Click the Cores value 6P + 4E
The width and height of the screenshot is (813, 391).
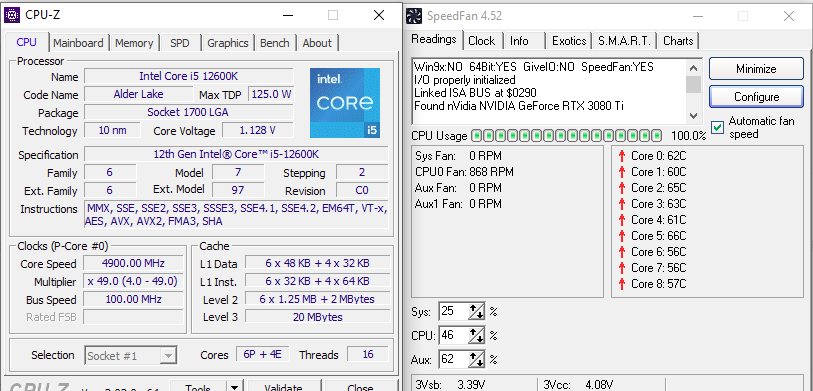click(262, 355)
